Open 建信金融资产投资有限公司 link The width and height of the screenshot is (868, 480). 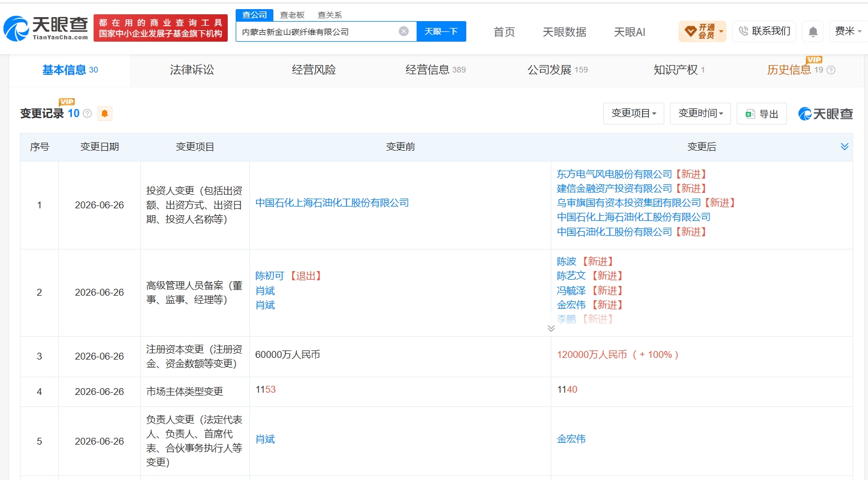coord(615,188)
